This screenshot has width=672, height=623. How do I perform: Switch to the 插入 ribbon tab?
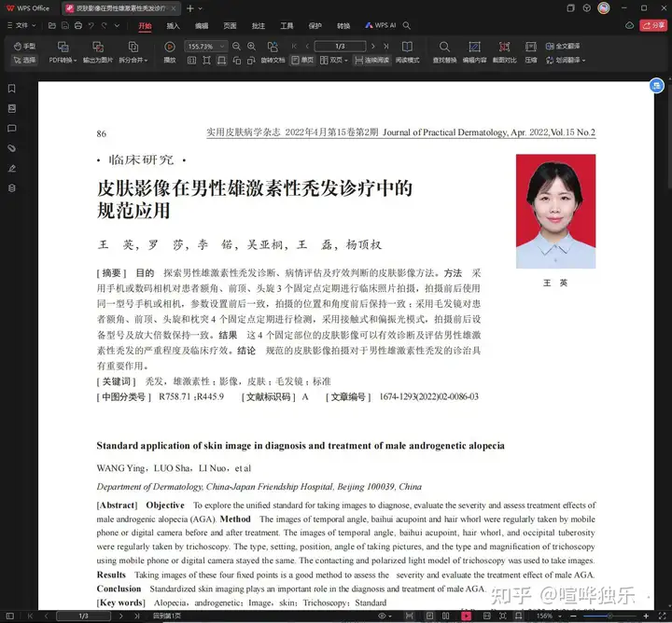click(173, 26)
